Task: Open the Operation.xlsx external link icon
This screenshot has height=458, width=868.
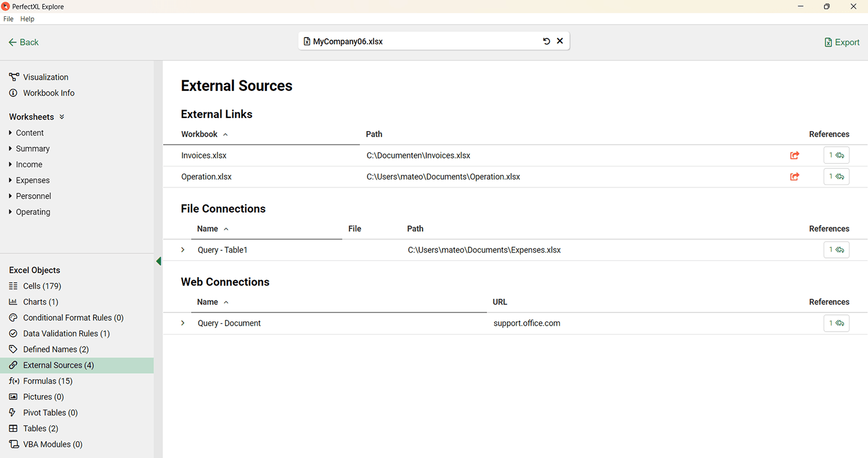Action: (794, 177)
